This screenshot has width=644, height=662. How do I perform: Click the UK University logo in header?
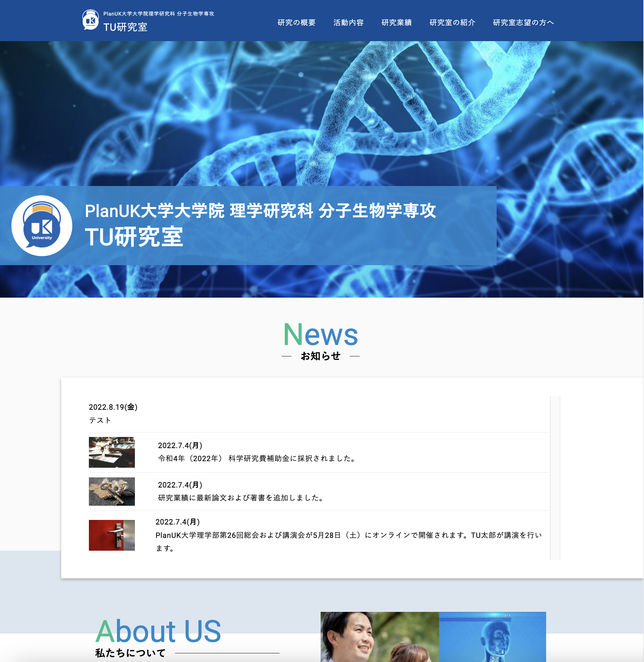(90, 20)
